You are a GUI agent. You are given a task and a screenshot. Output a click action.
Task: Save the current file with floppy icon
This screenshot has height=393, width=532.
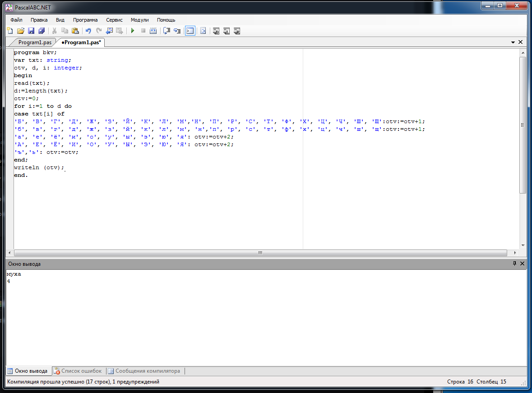31,31
